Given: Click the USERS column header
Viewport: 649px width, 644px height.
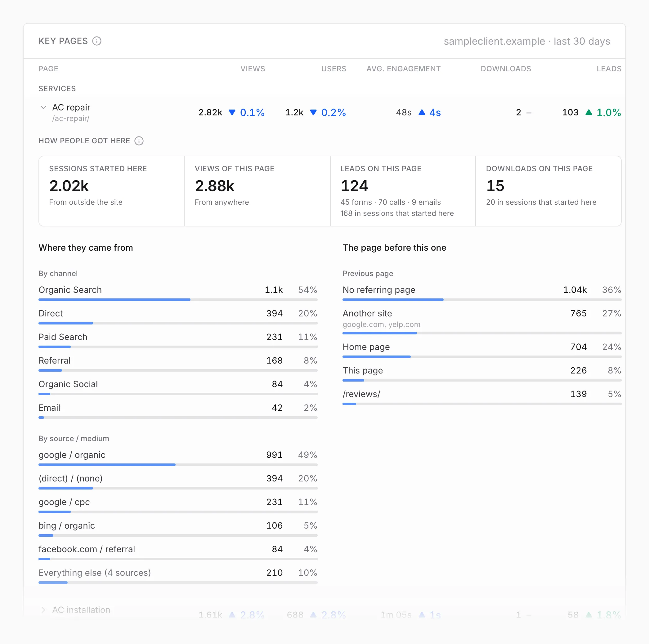Looking at the screenshot, I should click(333, 69).
